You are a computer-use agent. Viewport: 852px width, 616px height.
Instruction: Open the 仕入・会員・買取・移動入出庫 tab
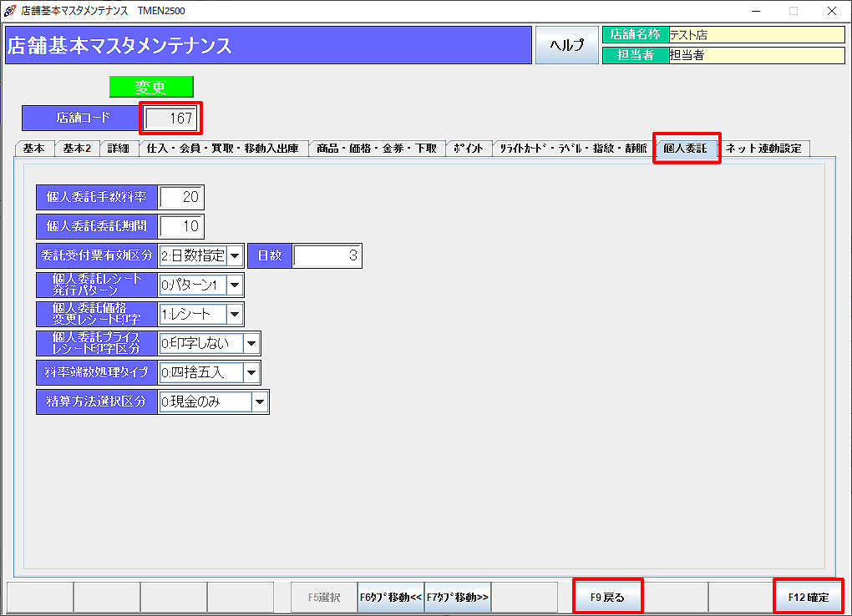tap(222, 149)
